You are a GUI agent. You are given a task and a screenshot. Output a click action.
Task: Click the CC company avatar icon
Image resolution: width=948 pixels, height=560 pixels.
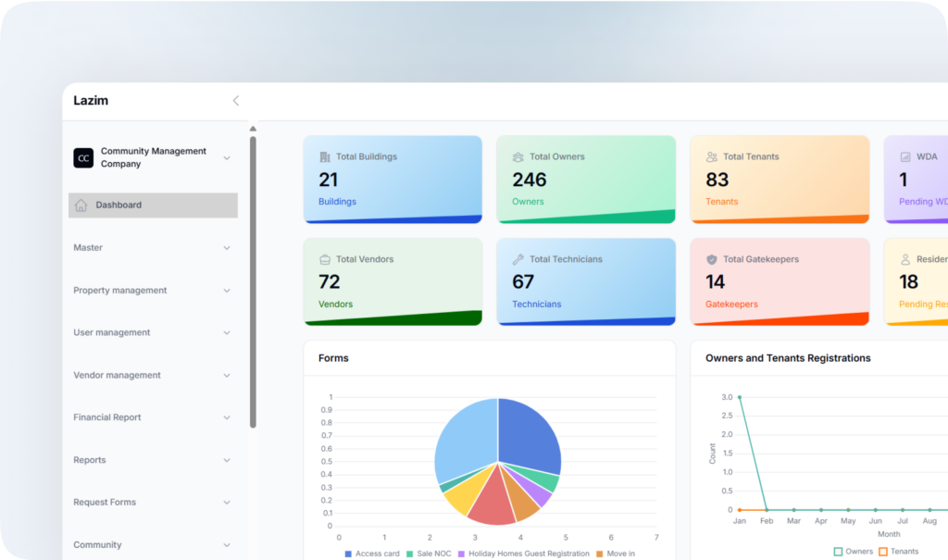pyautogui.click(x=83, y=158)
